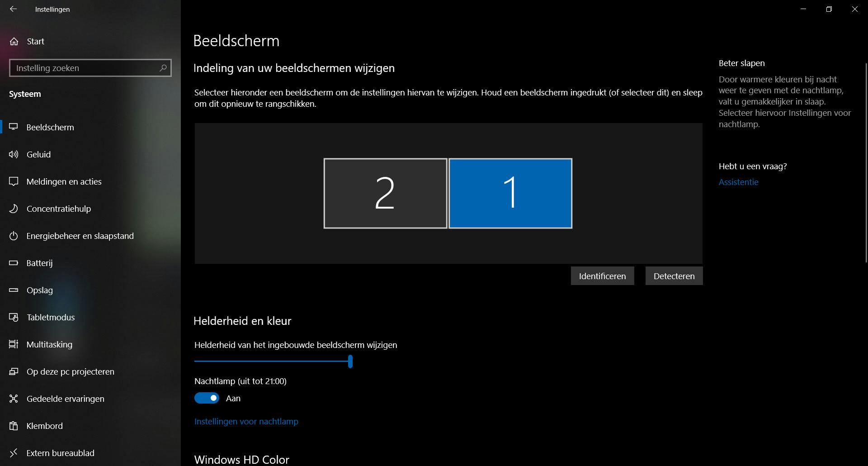Select Klembord in the sidebar
Viewport: 868px width, 466px height.
click(90, 426)
